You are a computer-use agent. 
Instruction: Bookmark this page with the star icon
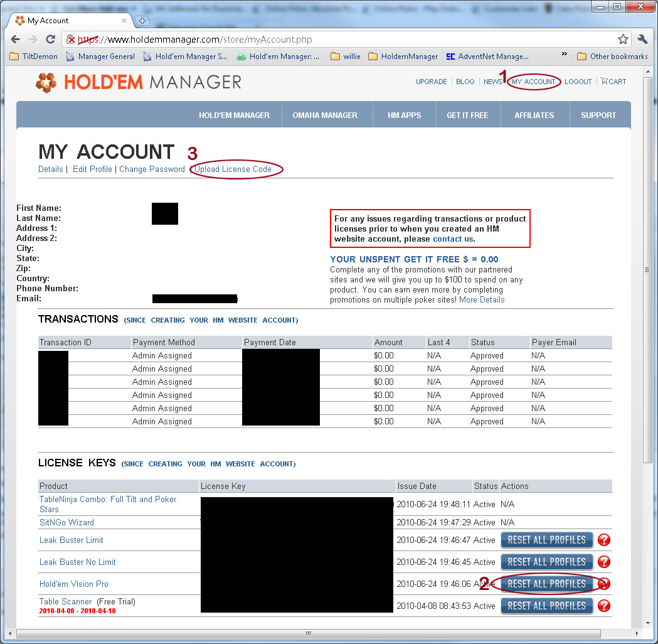[x=623, y=39]
